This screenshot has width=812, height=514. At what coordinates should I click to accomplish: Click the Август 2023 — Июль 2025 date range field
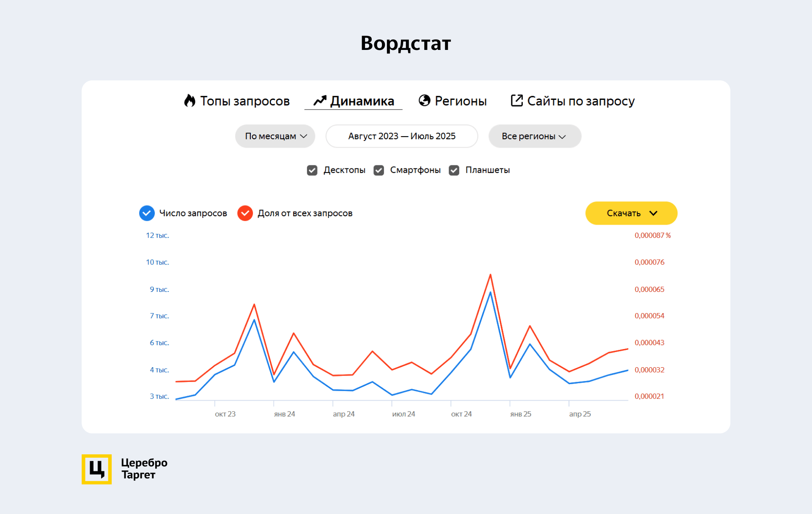tap(402, 136)
